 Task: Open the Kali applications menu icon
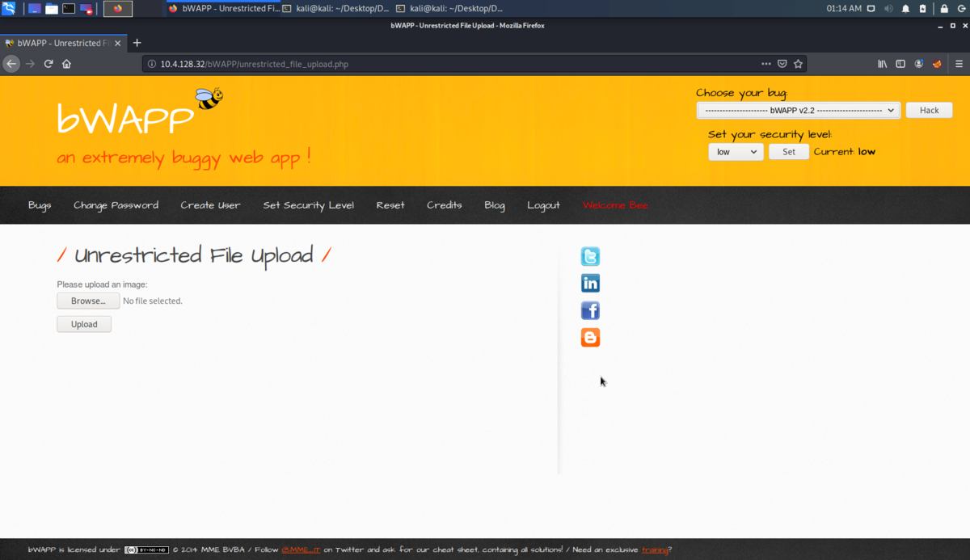point(9,9)
